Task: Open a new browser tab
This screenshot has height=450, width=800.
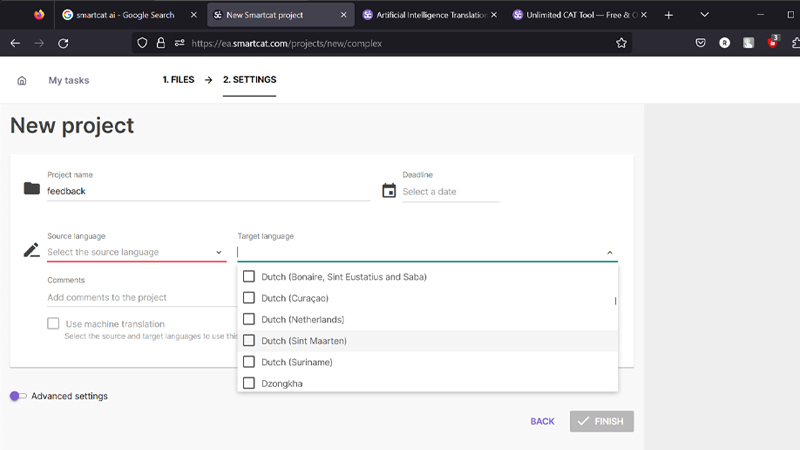Action: point(668,15)
